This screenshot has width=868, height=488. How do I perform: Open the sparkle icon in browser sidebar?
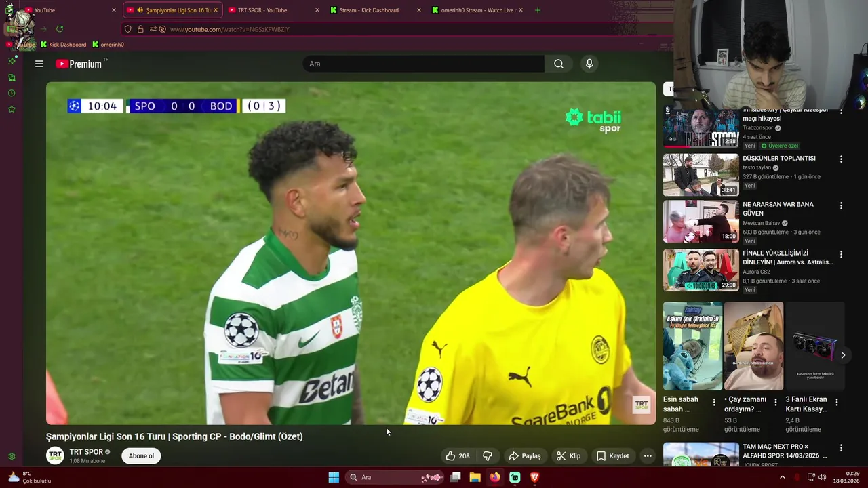coord(12,61)
